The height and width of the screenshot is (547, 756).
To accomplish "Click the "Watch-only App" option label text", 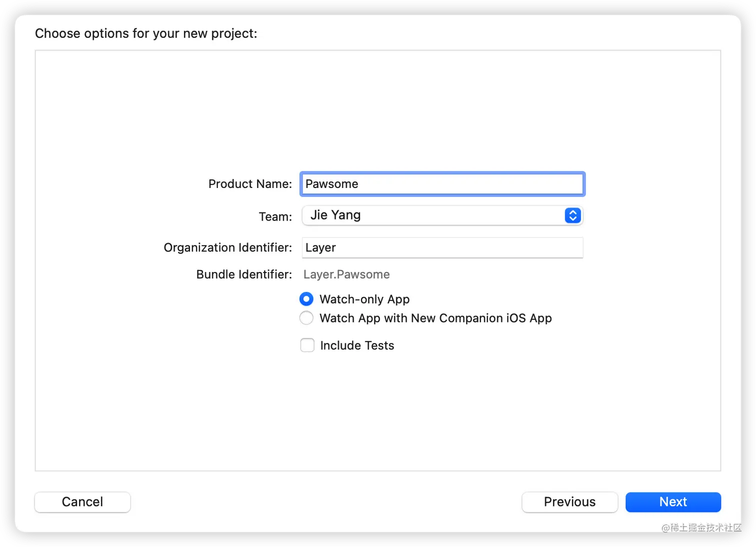I will click(364, 299).
